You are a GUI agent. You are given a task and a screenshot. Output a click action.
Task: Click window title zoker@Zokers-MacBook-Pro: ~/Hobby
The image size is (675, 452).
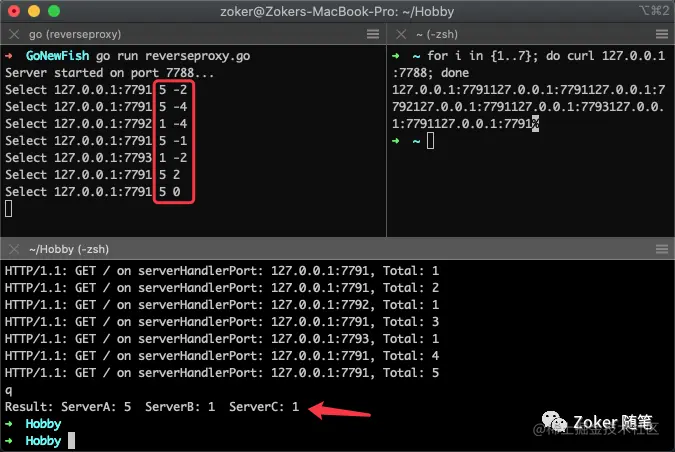pos(337,12)
